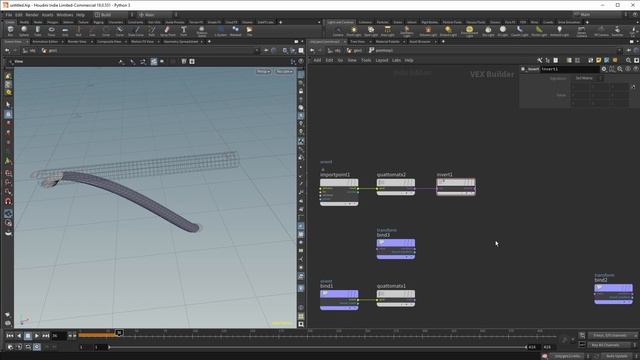Image resolution: width=640 pixels, height=360 pixels.
Task: Open the Windows menu
Action: pos(64,15)
